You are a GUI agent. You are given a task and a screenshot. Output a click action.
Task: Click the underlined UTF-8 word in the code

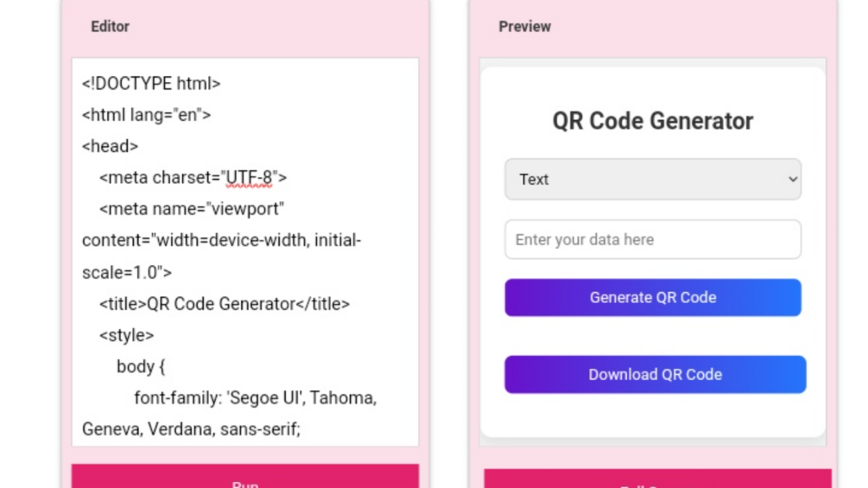click(249, 178)
